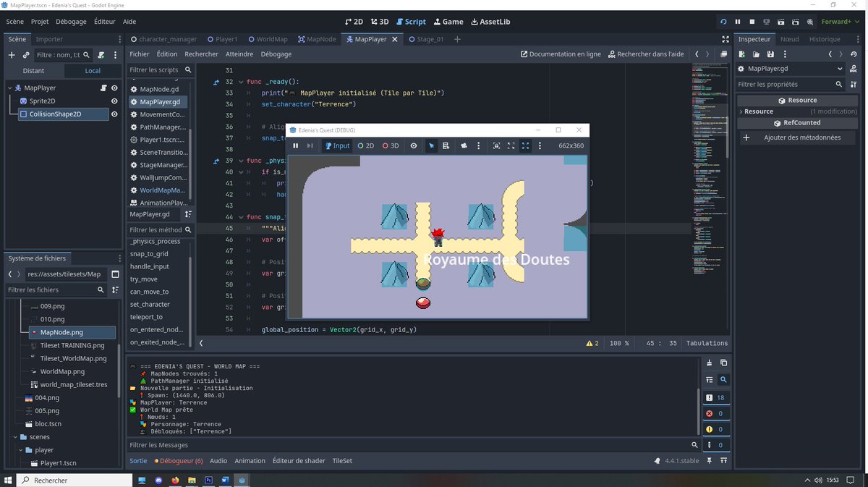Toggle warning messages filter in the output
Image resolution: width=868 pixels, height=487 pixels.
(715, 429)
